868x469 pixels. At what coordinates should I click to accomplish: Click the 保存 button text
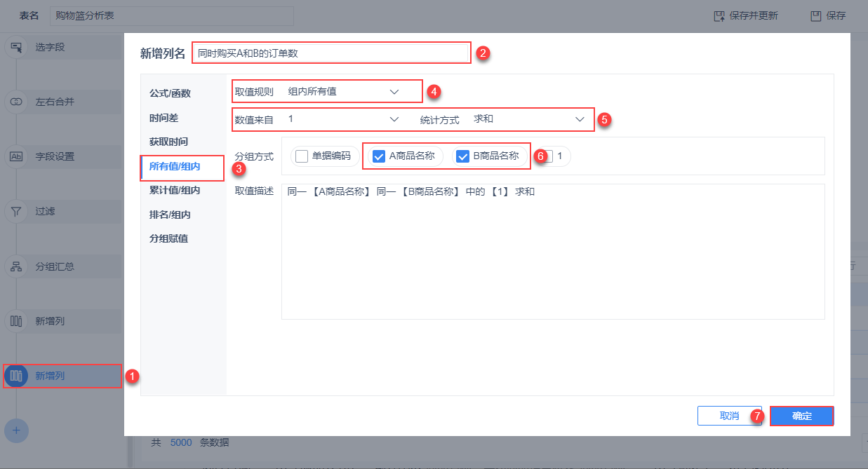click(x=836, y=15)
